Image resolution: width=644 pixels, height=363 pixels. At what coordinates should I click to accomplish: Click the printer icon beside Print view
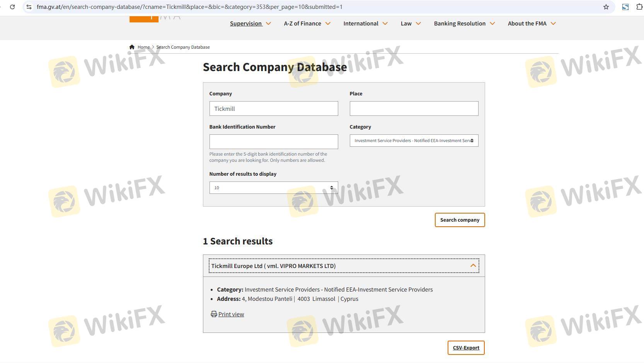(x=214, y=314)
